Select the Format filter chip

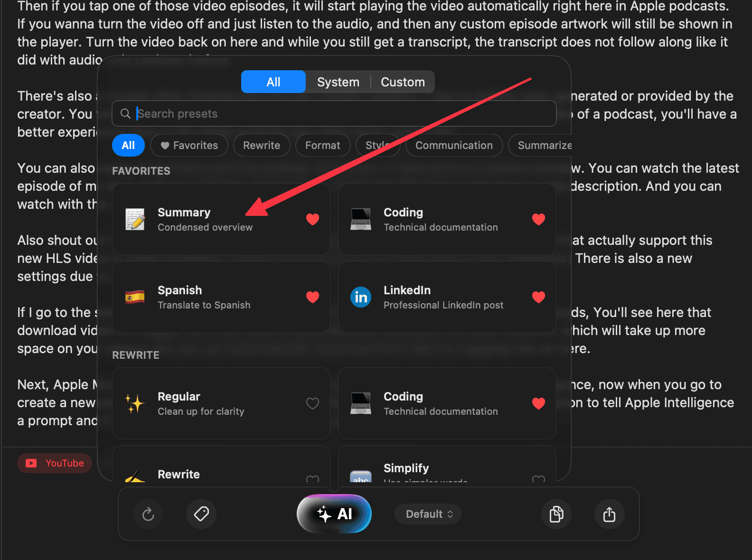(323, 145)
